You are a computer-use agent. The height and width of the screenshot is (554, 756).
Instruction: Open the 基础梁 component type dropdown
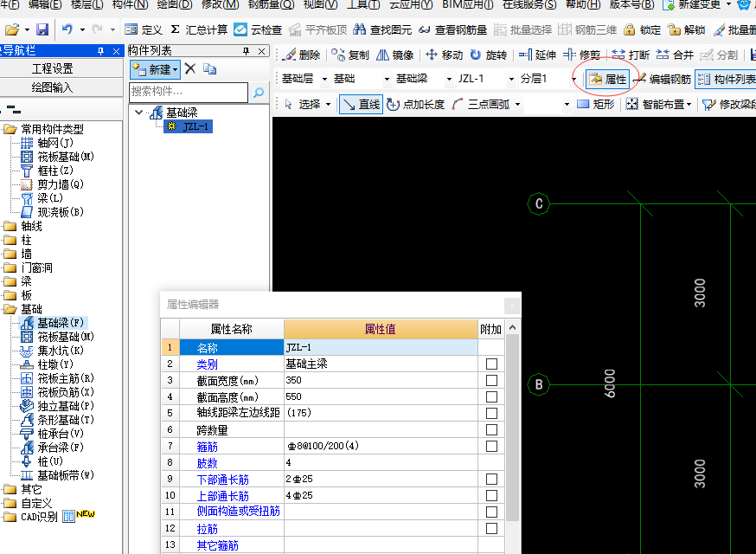449,79
